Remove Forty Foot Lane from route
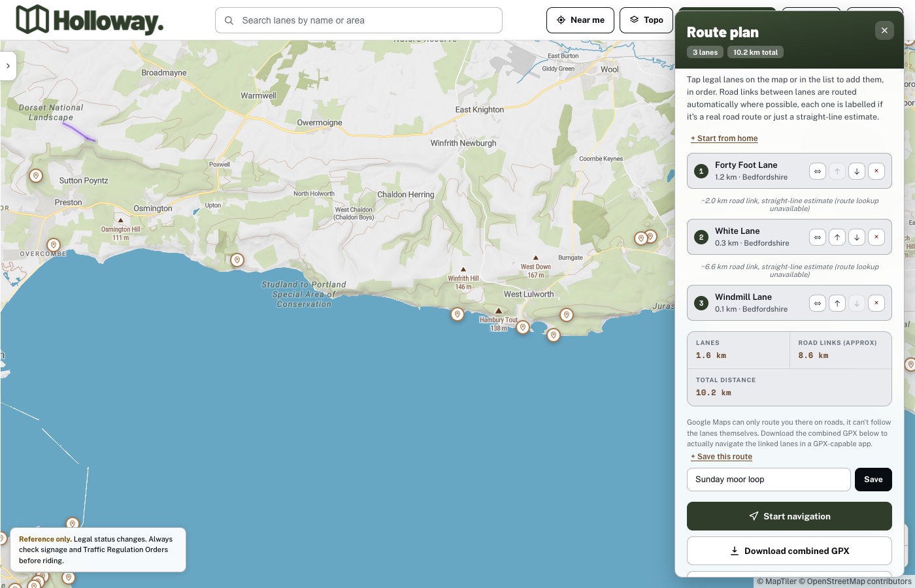Viewport: 915px width, 588px height. [x=876, y=171]
